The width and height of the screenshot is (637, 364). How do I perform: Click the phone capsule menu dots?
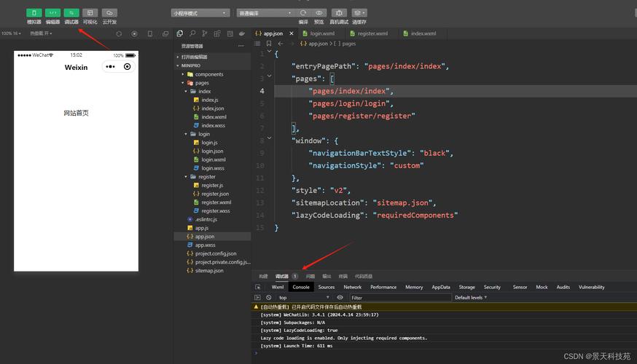tap(110, 66)
